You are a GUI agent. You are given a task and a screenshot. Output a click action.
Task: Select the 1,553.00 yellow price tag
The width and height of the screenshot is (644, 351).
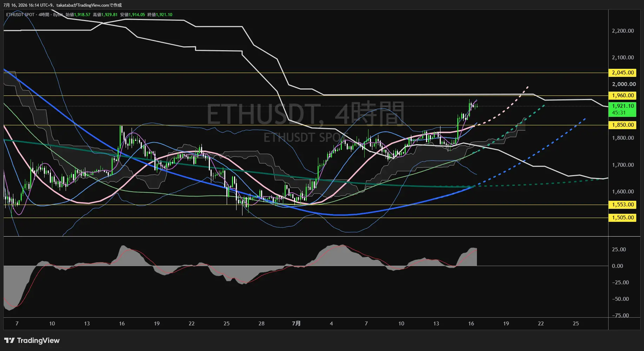[x=622, y=205]
